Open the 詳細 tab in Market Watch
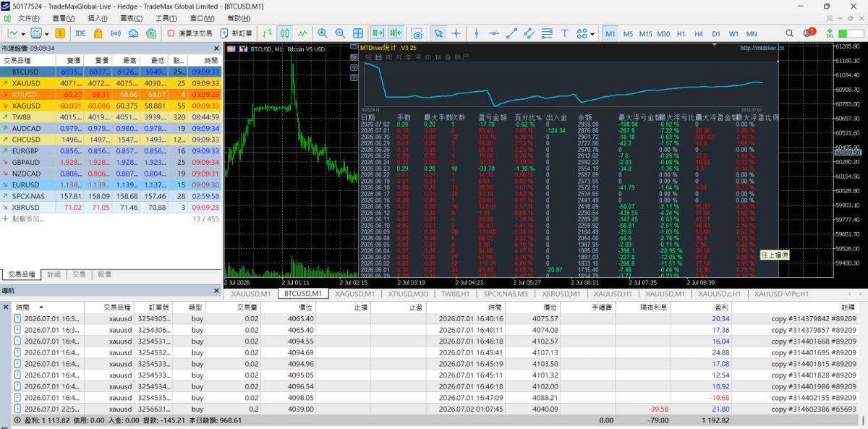 click(x=54, y=275)
